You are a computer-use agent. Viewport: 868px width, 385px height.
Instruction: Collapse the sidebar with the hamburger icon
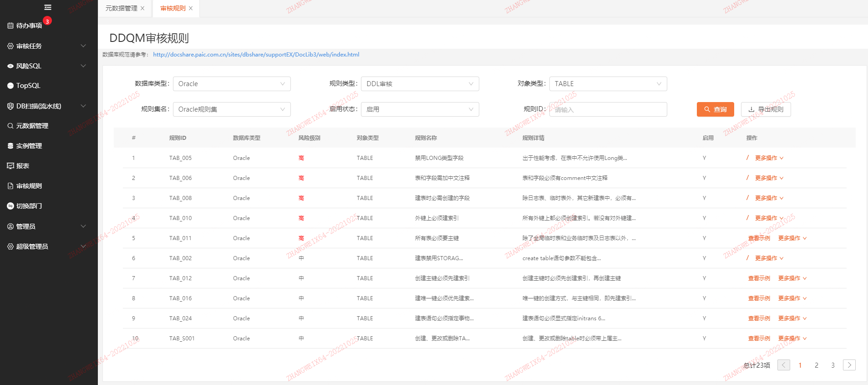(x=48, y=7)
